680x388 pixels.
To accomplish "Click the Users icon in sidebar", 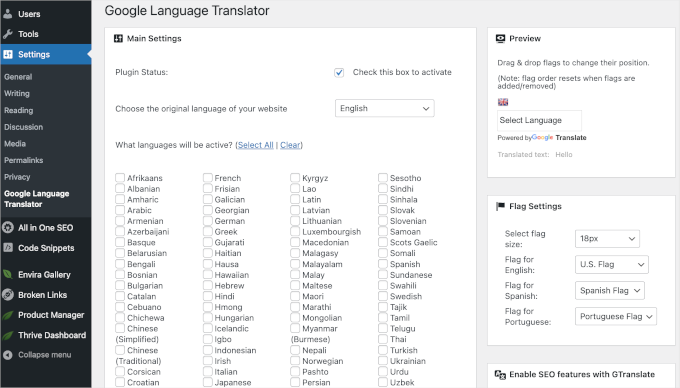I will (x=7, y=13).
